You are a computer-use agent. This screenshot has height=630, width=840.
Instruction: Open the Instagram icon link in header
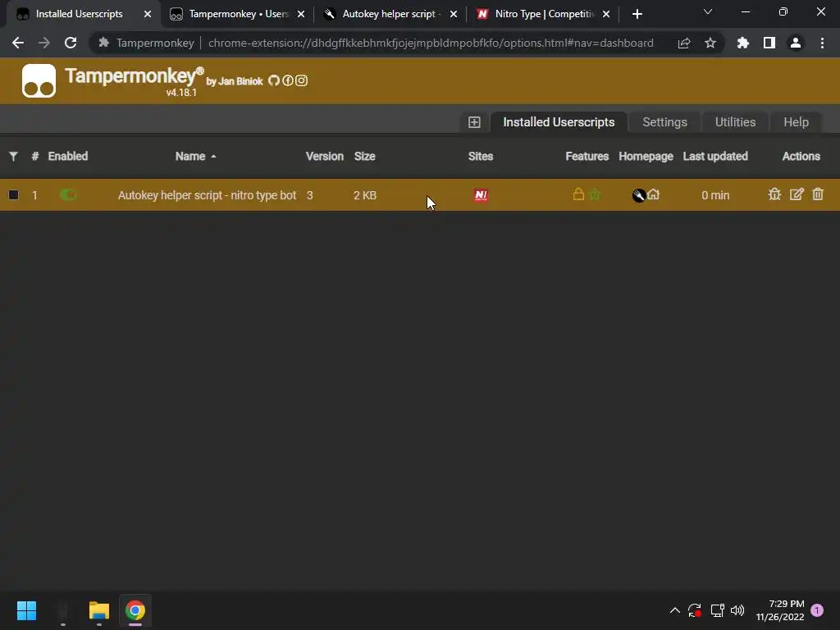click(302, 80)
